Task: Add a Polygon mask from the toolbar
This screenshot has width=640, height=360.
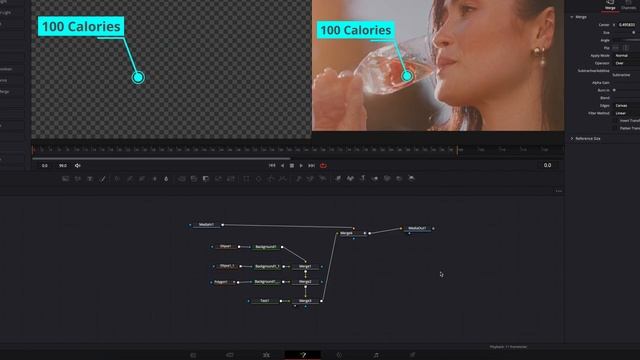Action: tap(271, 179)
